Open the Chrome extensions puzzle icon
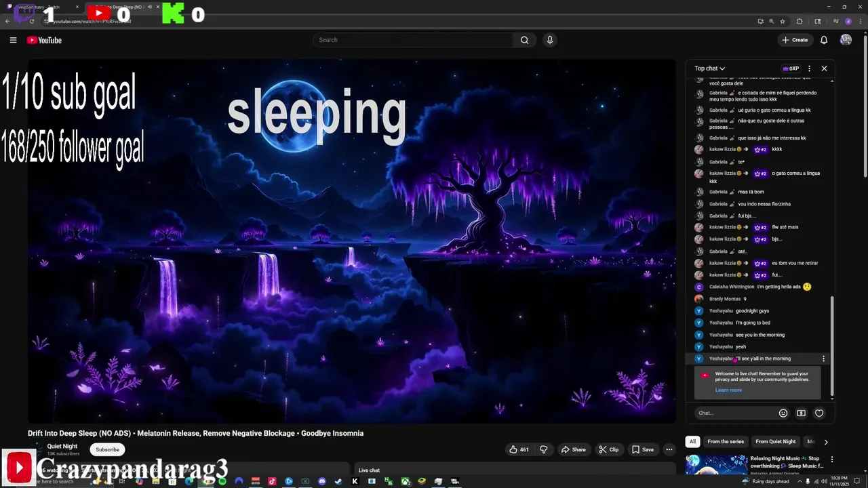The image size is (868, 488). [800, 21]
